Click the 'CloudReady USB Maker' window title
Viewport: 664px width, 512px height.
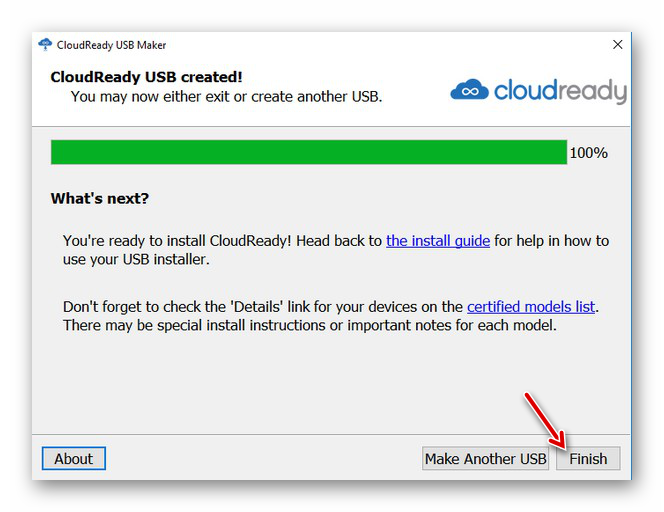coord(112,45)
